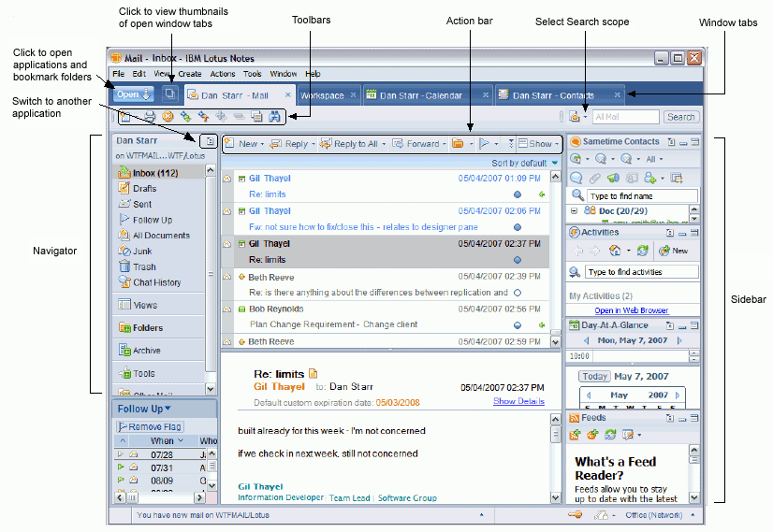Open the Show dropdown in action bar
The width and height of the screenshot is (773, 532).
pyautogui.click(x=540, y=144)
